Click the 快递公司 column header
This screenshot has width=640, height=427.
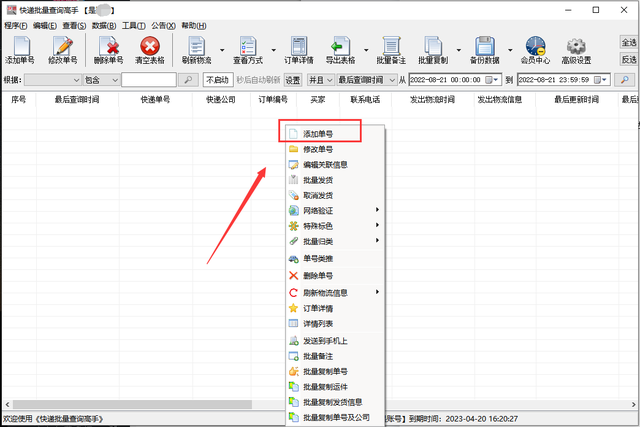pyautogui.click(x=221, y=99)
